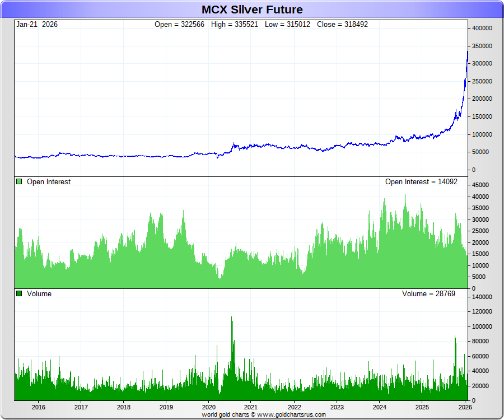Screen dimensions: 504x420
Task: Click the 2023 year label on time axis
Action: [337, 407]
